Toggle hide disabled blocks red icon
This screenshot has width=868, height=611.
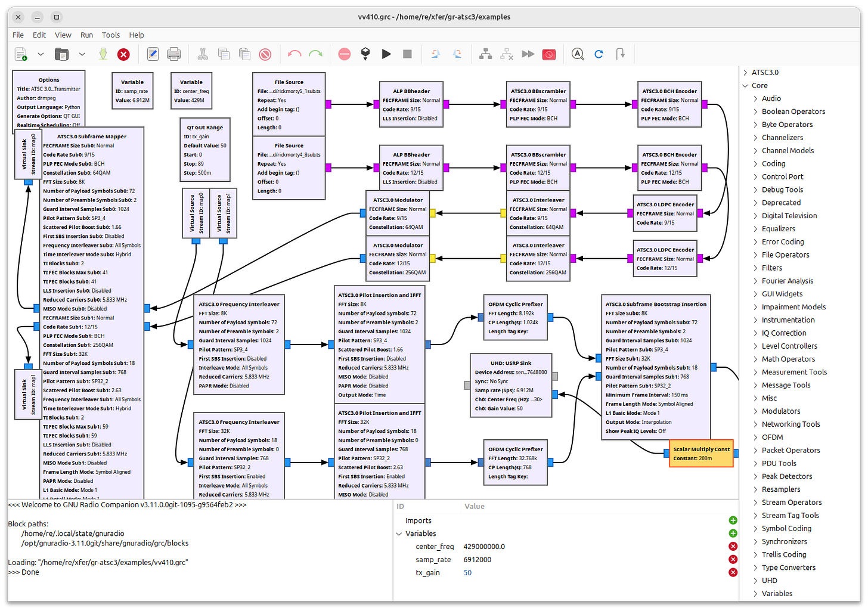[x=549, y=54]
